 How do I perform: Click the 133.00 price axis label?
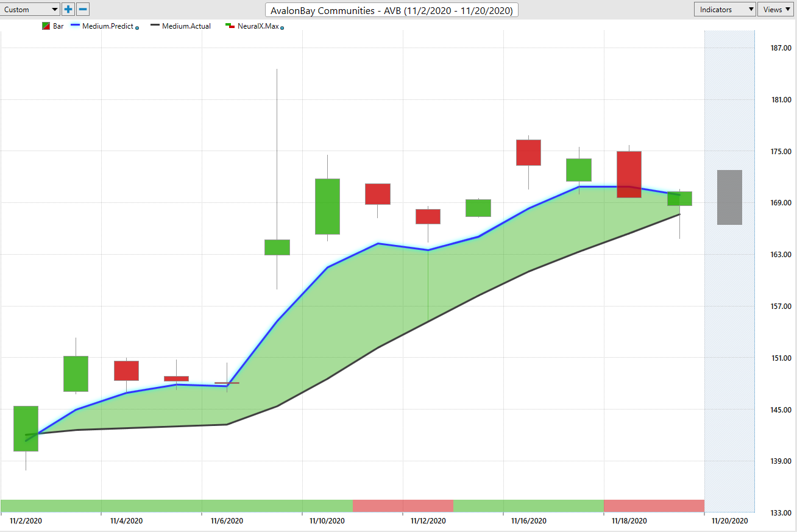781,513
